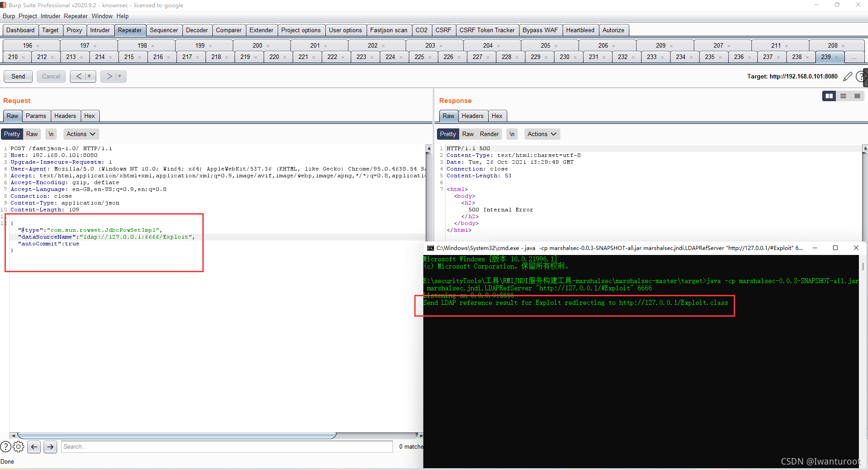Open the Bypass WAF tab
Viewport: 868px width, 470px height.
[x=540, y=30]
